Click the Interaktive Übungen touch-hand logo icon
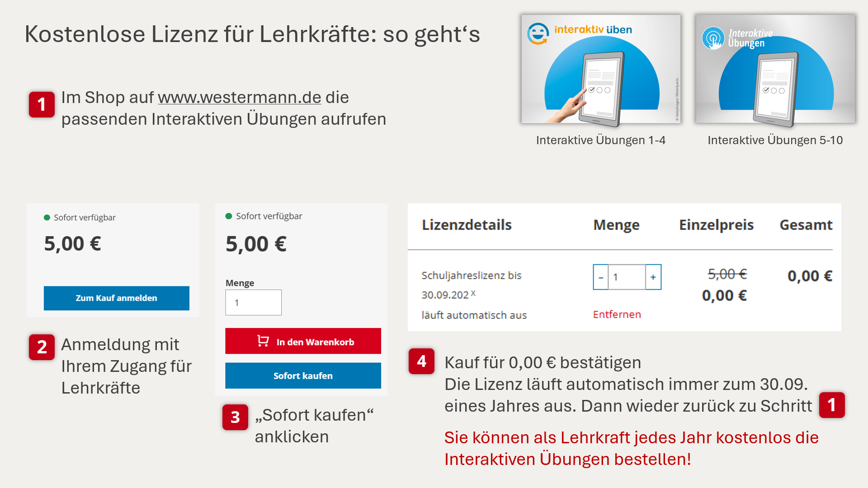The image size is (868, 488). click(x=713, y=38)
